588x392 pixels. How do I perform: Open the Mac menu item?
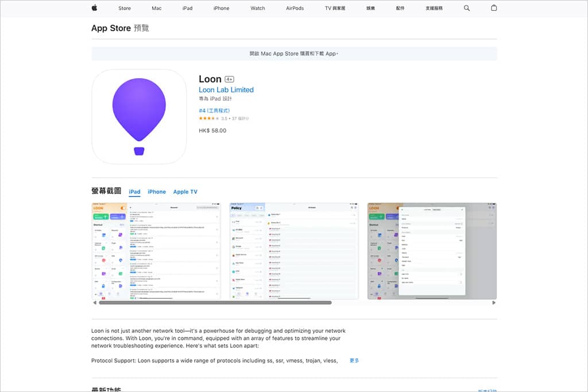click(157, 8)
